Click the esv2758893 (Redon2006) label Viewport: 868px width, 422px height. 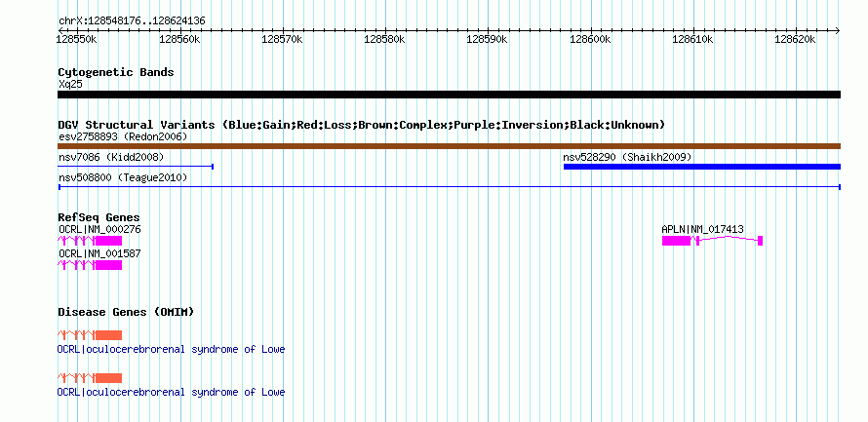coord(123,136)
